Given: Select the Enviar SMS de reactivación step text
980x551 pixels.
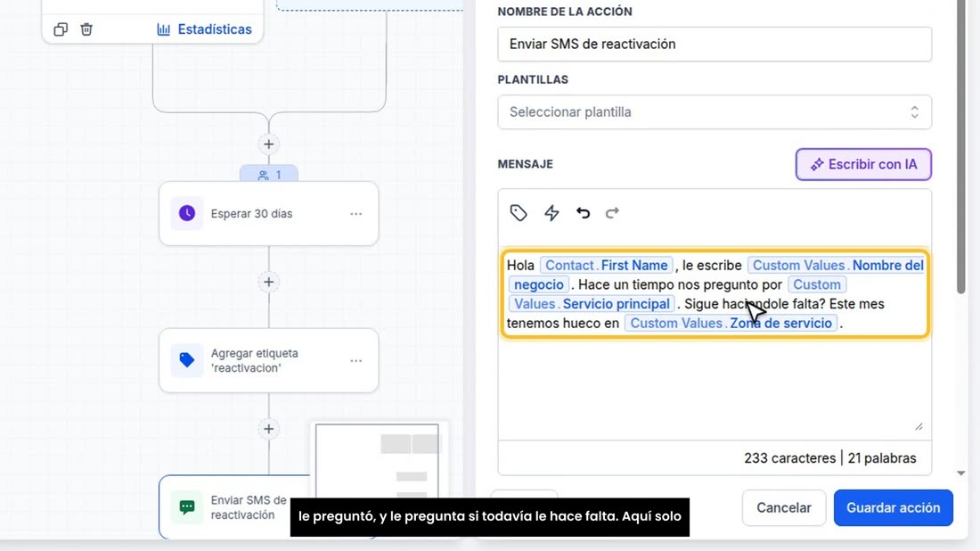Looking at the screenshot, I should (x=249, y=507).
